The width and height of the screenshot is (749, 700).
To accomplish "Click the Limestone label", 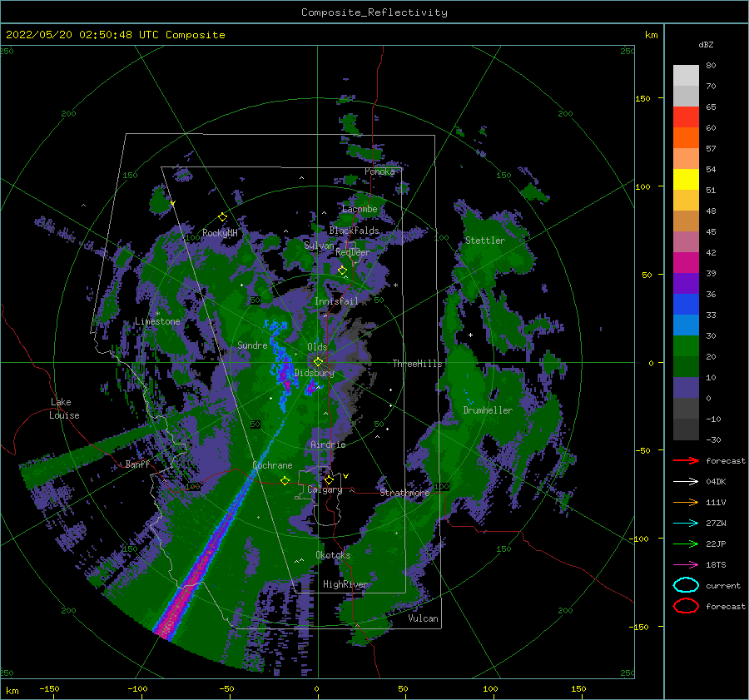I will point(157,321).
